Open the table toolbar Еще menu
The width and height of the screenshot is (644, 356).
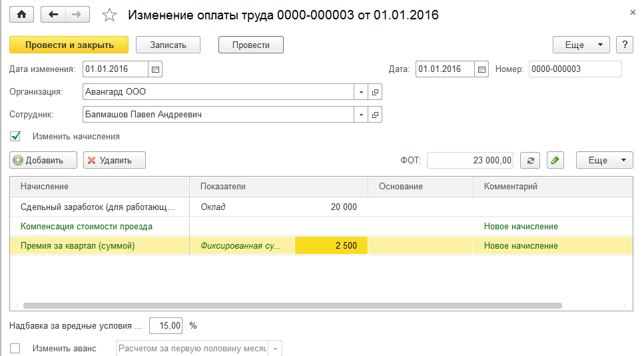coord(604,160)
